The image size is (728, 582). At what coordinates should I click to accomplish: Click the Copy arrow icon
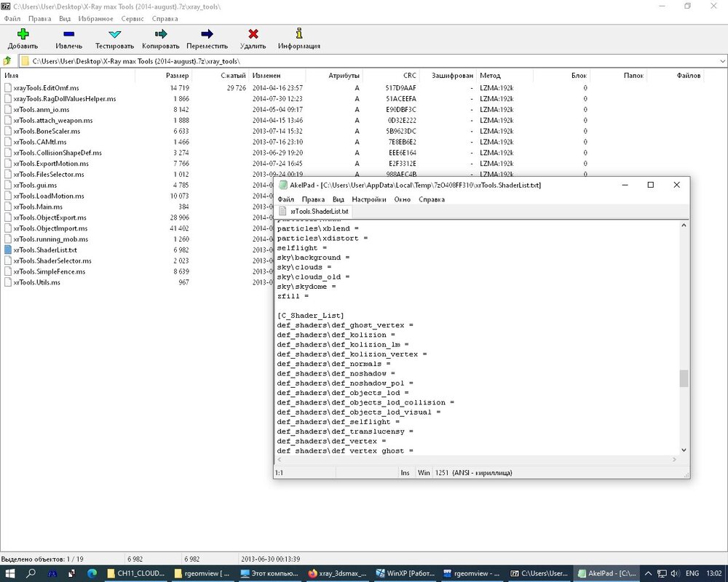click(161, 34)
